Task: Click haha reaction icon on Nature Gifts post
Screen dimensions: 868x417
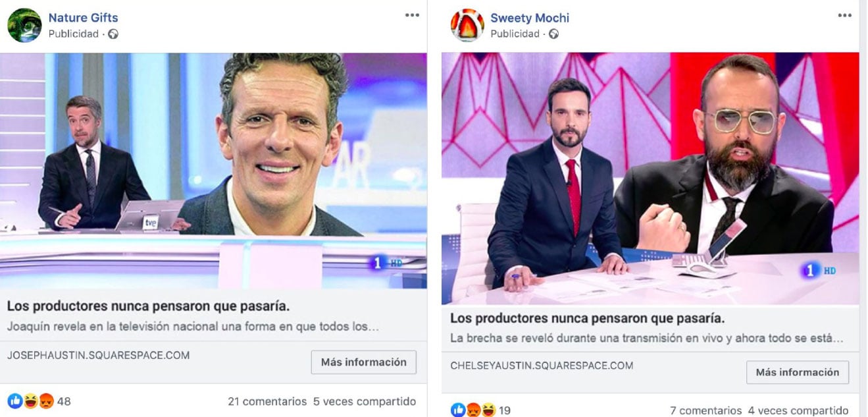Action: click(30, 401)
